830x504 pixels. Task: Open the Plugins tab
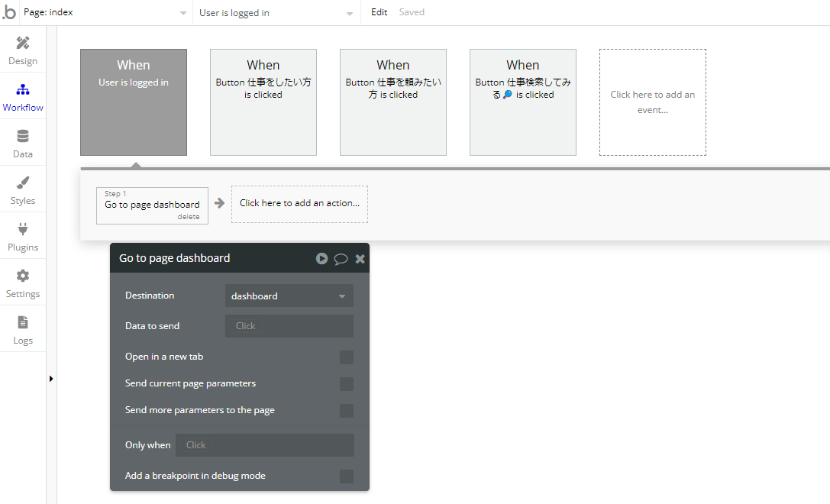[23, 237]
